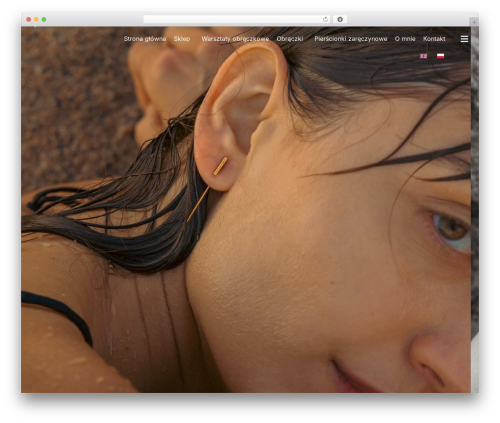Open the Sklep menu item
This screenshot has height=423, width=500.
(x=182, y=39)
